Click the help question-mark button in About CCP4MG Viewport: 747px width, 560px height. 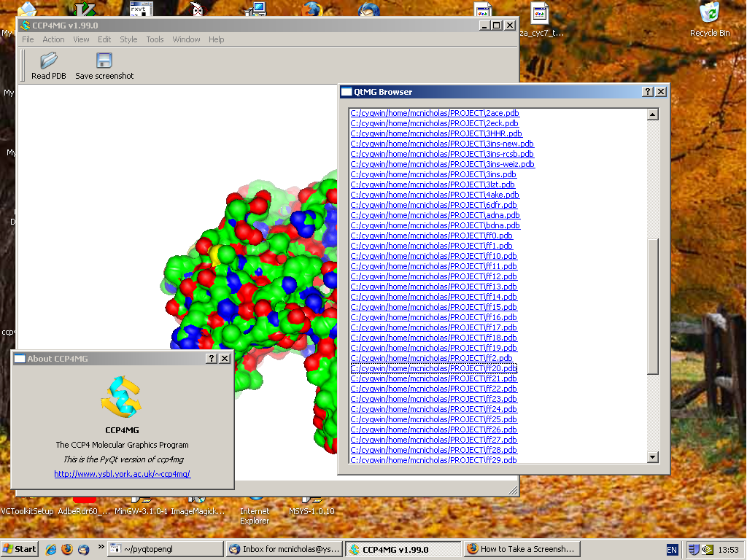[x=212, y=359]
